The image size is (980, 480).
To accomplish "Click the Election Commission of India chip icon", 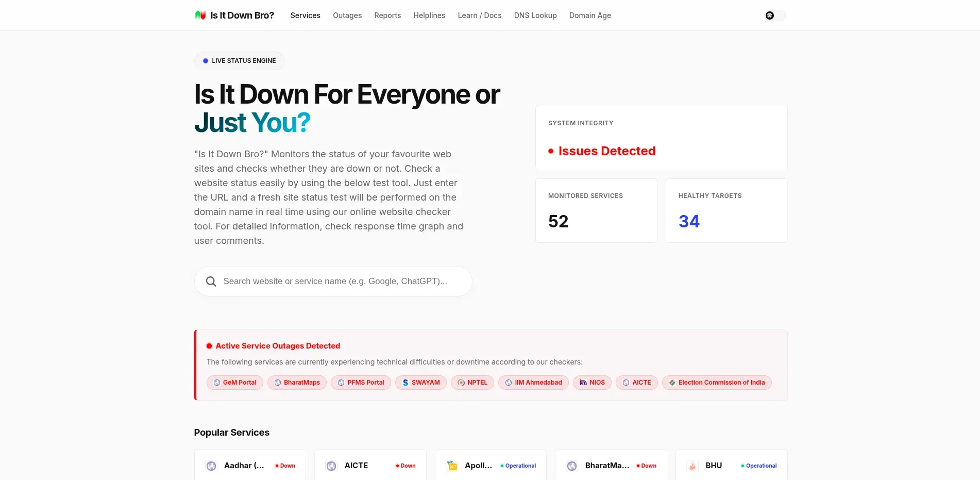I will (672, 383).
